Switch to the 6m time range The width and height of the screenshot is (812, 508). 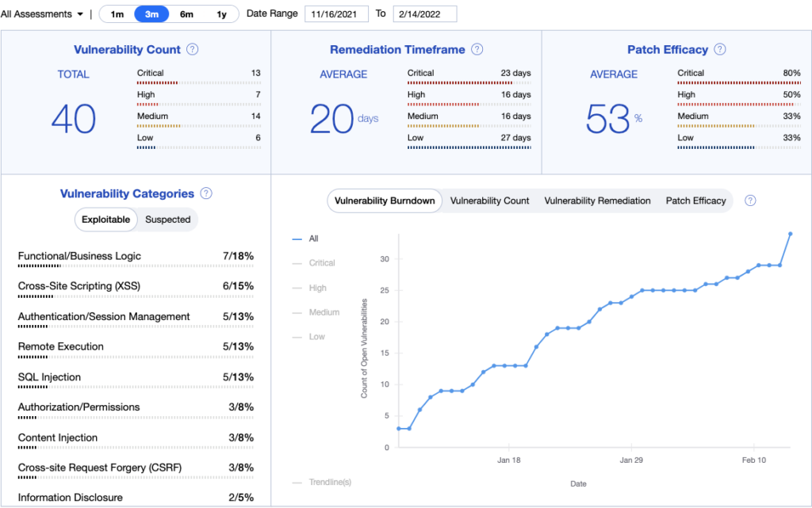pos(186,13)
